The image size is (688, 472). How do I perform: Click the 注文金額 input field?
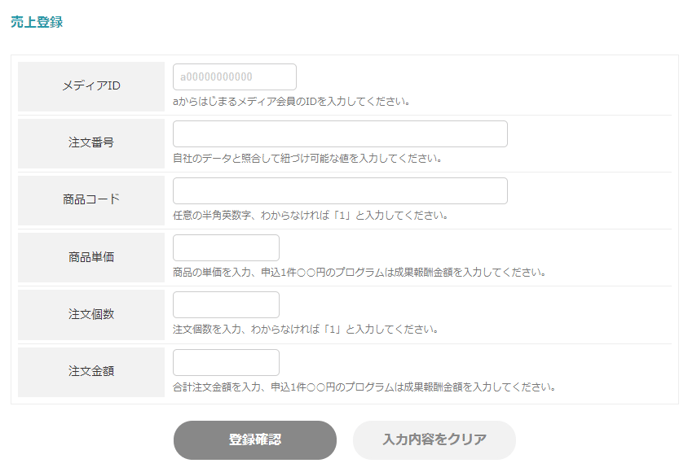click(226, 362)
